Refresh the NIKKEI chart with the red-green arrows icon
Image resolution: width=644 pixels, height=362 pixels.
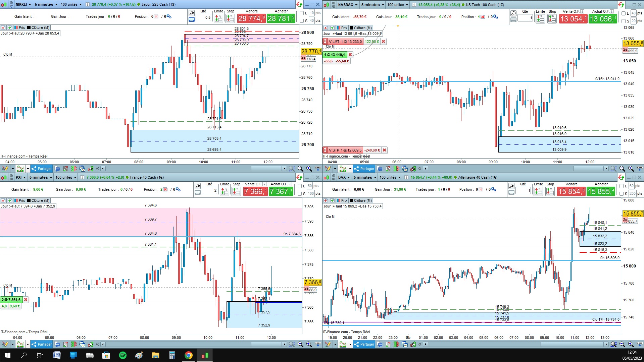pyautogui.click(x=299, y=4)
